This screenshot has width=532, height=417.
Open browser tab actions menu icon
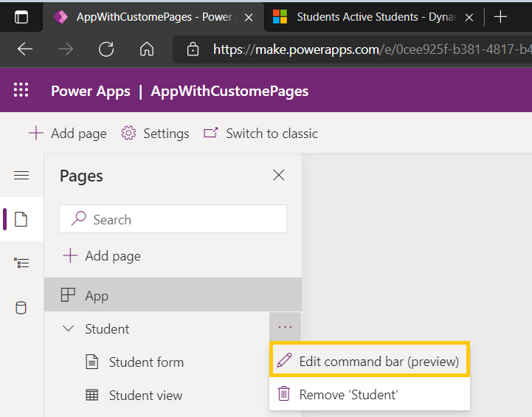[x=21, y=17]
